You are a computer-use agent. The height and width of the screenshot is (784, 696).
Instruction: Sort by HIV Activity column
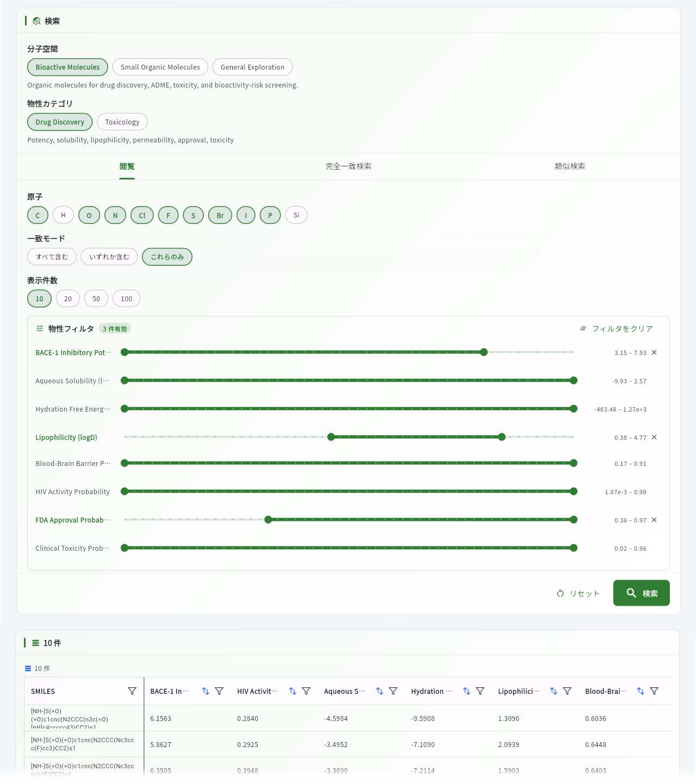click(293, 691)
